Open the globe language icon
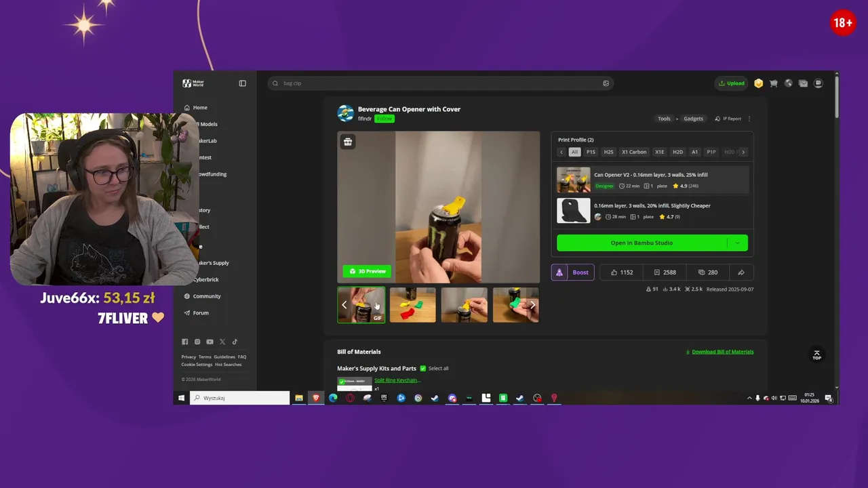Image resolution: width=868 pixels, height=488 pixels. click(788, 83)
